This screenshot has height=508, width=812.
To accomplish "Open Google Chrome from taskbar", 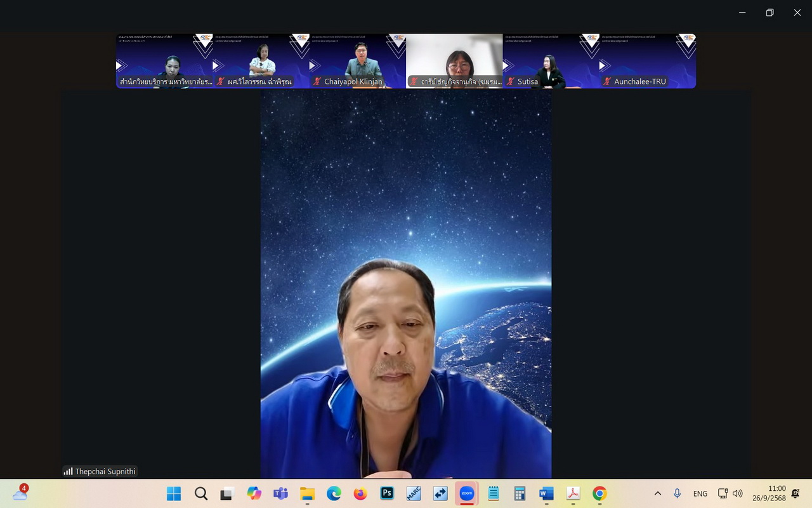I will (599, 493).
